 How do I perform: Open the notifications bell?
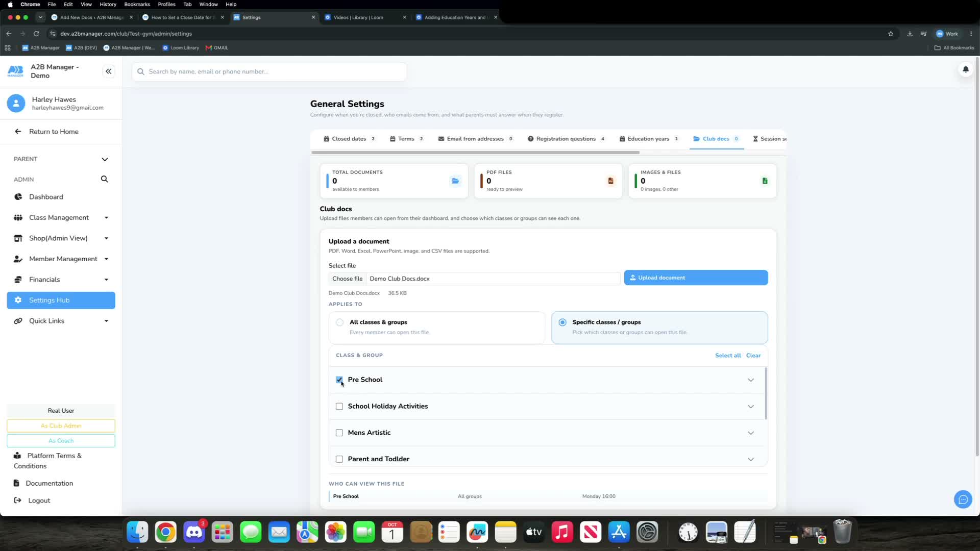click(x=965, y=69)
